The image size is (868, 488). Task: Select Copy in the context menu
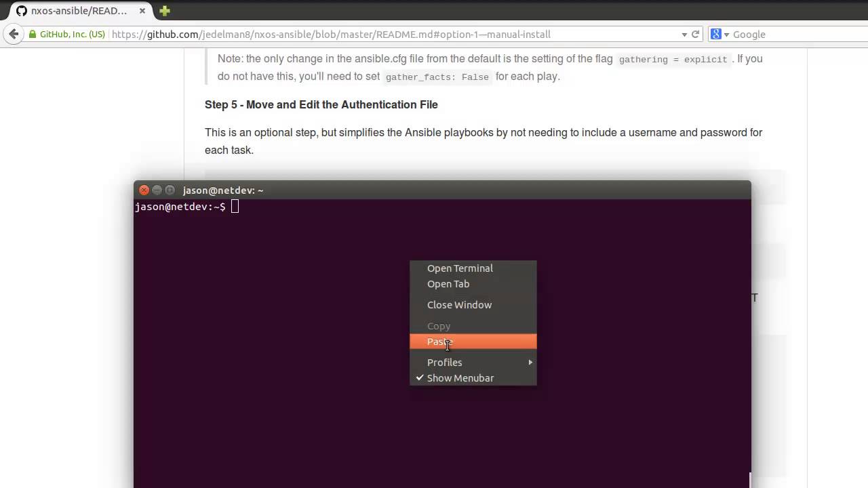pyautogui.click(x=473, y=326)
